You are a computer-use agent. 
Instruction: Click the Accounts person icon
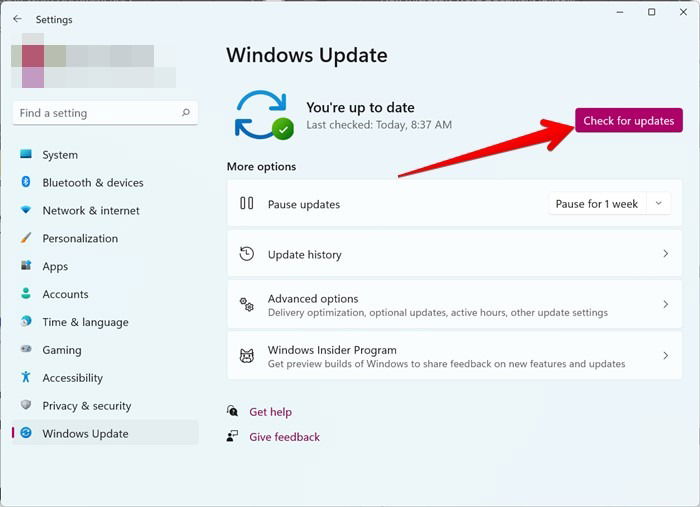(x=26, y=293)
